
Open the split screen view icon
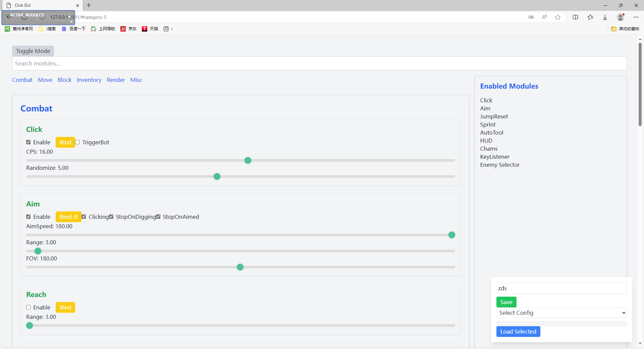[x=576, y=17]
